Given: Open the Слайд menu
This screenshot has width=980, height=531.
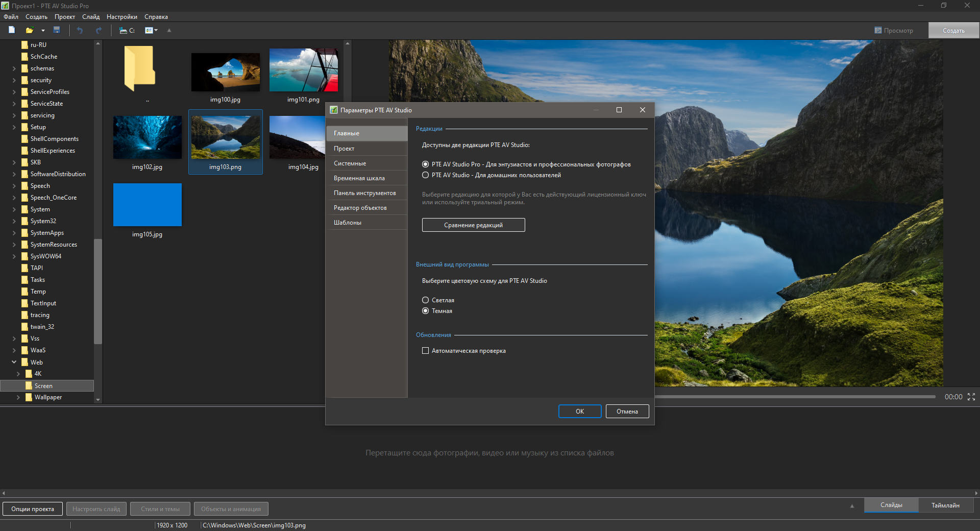Looking at the screenshot, I should point(91,17).
